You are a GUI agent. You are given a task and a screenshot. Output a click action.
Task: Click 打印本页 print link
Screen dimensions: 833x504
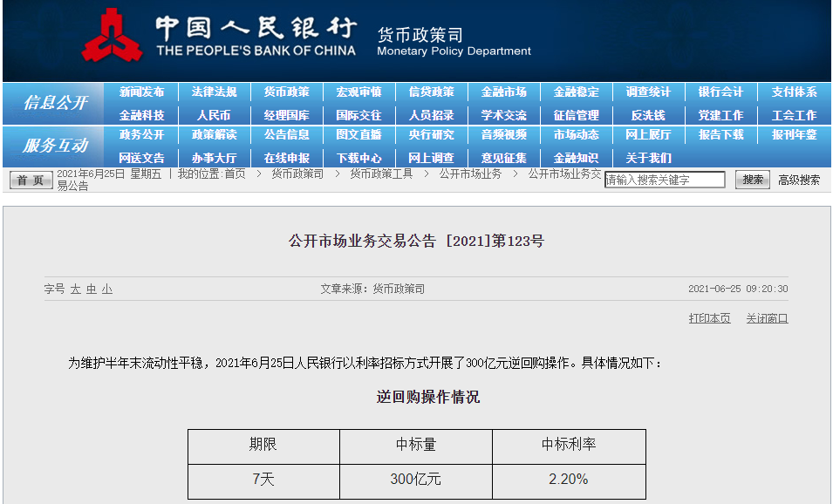(x=709, y=318)
